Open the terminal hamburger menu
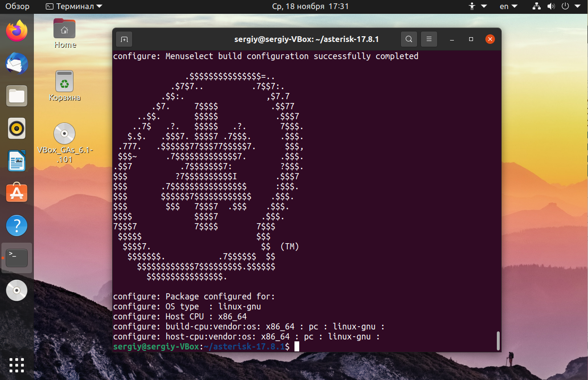 point(429,39)
